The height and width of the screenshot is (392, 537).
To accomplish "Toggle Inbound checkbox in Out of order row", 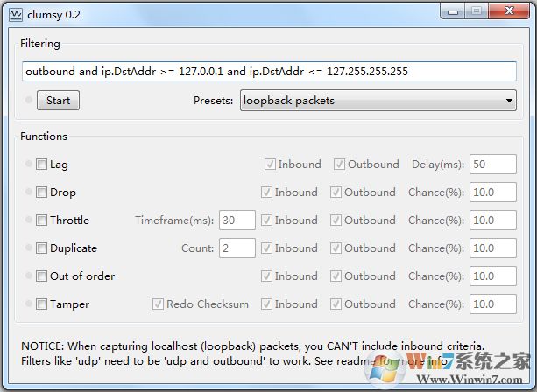I will tap(266, 276).
